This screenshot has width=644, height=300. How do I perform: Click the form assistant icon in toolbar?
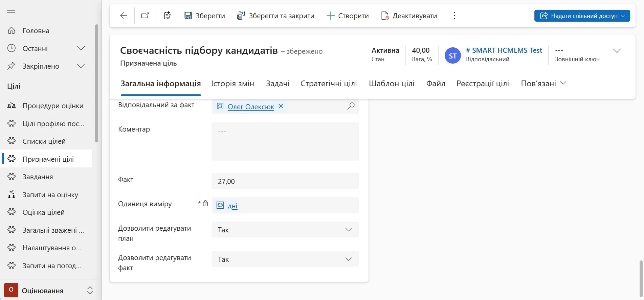pyautogui.click(x=167, y=16)
